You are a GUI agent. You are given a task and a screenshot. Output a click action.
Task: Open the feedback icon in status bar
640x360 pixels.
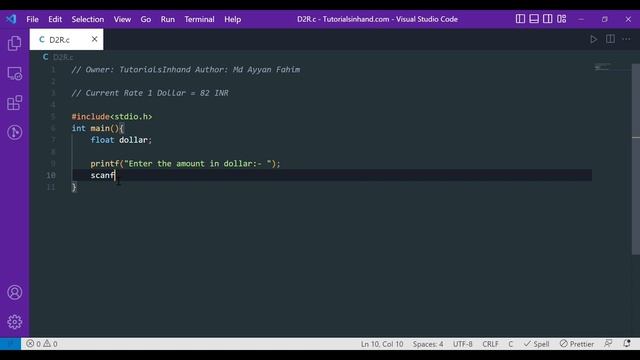pyautogui.click(x=608, y=344)
